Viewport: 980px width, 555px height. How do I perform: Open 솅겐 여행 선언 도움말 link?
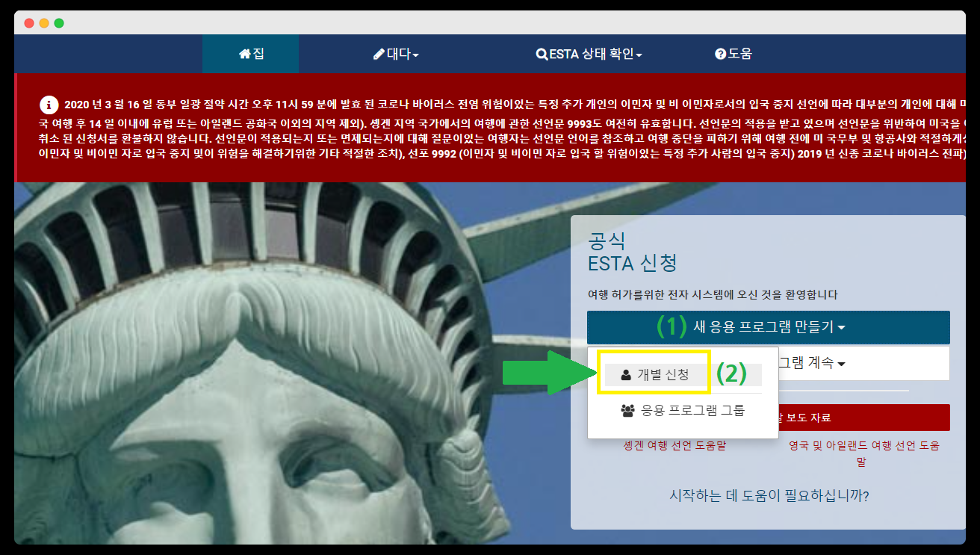(x=674, y=446)
